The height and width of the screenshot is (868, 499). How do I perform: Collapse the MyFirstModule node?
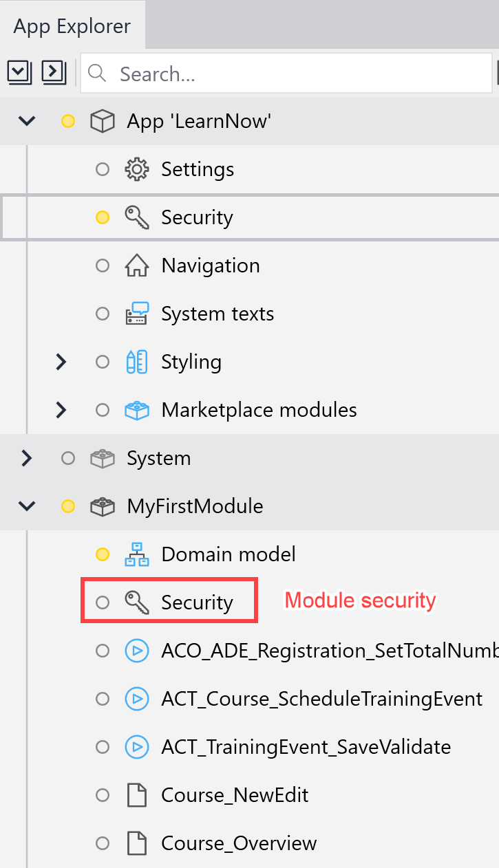(27, 506)
